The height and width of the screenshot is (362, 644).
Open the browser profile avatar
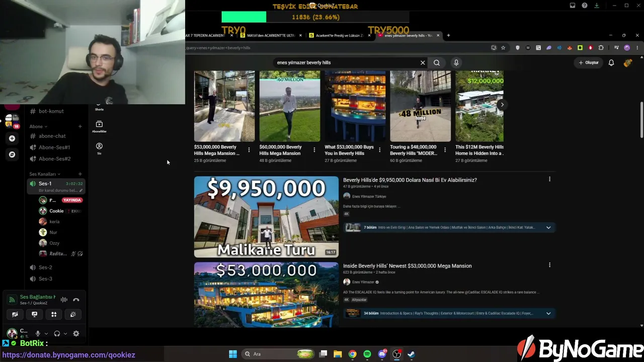tap(627, 48)
